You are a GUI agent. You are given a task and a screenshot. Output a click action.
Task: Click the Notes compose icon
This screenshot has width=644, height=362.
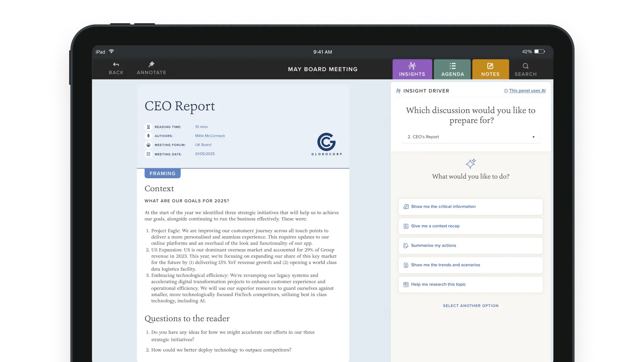490,66
